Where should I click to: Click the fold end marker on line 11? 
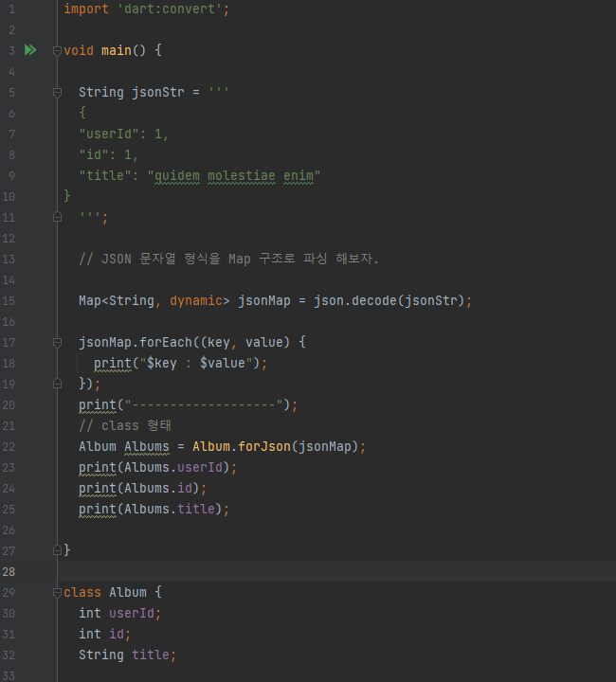click(57, 217)
